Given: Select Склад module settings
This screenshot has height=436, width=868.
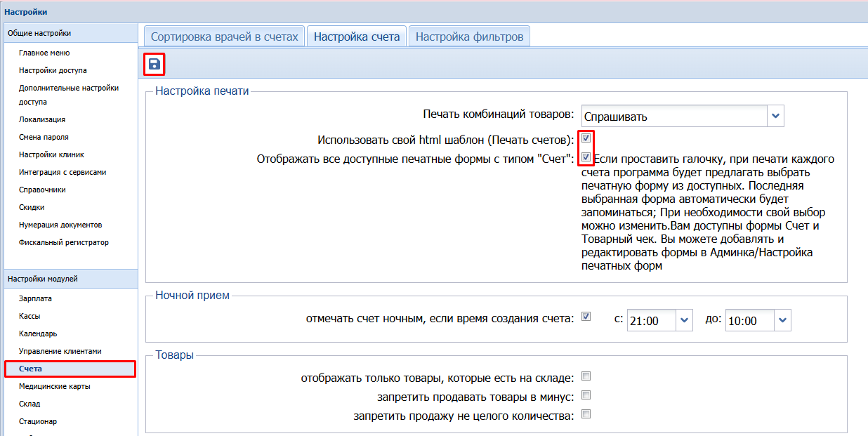Looking at the screenshot, I should click(x=29, y=404).
